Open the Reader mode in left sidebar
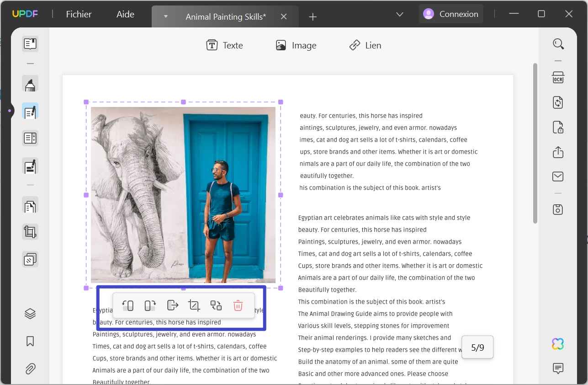This screenshot has width=588, height=385. click(x=30, y=44)
